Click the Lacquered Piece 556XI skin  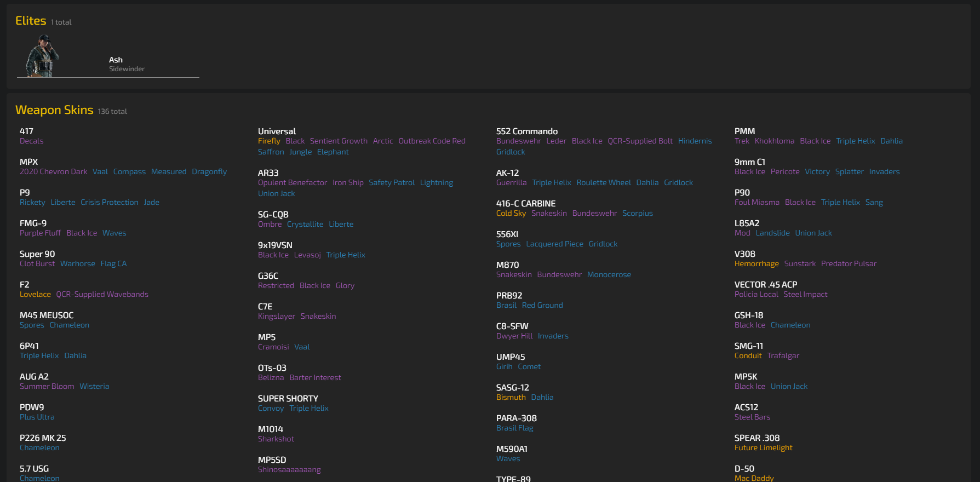coord(555,244)
